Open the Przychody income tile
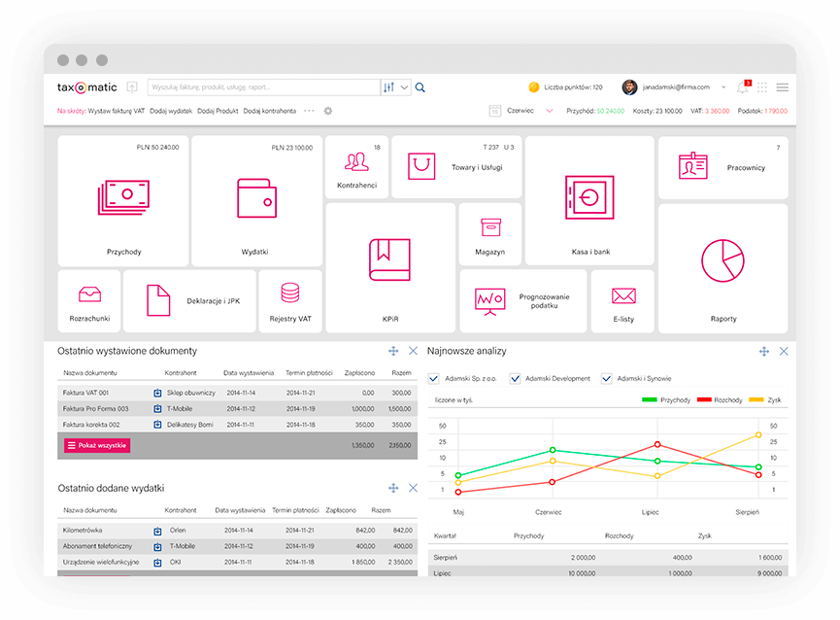 click(x=123, y=201)
